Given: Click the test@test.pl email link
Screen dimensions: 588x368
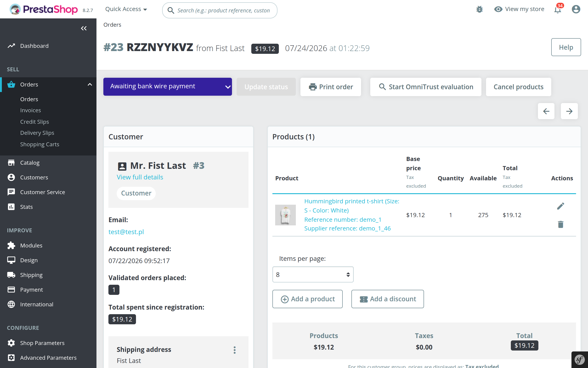Looking at the screenshot, I should coord(126,232).
